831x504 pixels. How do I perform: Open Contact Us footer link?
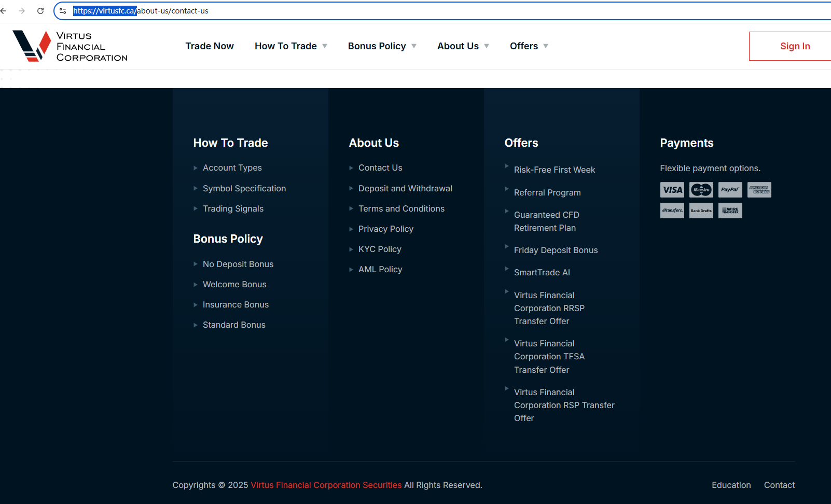click(380, 168)
